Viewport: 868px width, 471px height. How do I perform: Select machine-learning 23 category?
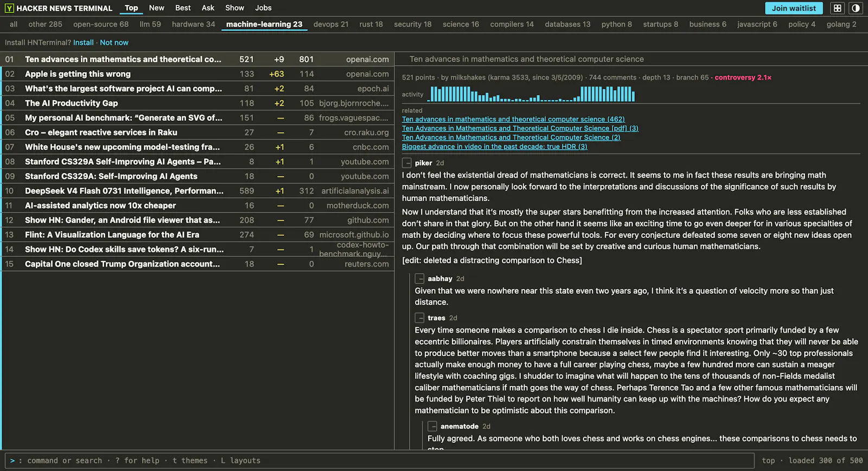pyautogui.click(x=264, y=24)
